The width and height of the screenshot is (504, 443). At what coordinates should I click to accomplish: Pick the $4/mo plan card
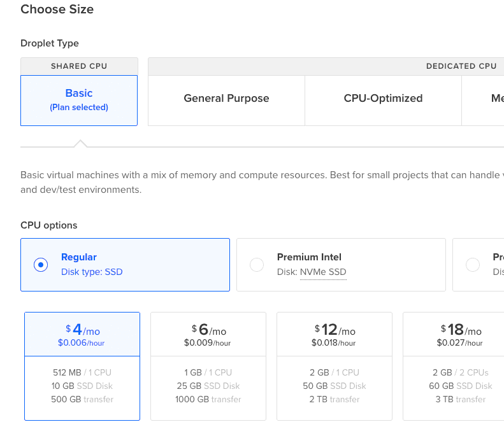pyautogui.click(x=82, y=366)
